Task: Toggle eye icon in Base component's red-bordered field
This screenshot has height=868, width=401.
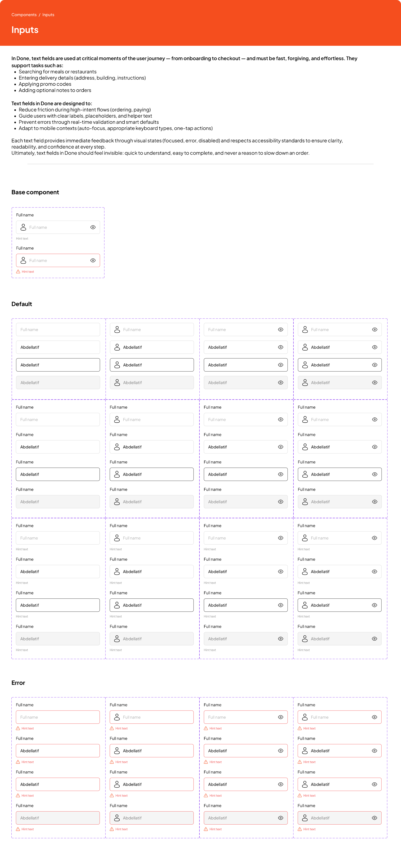Action: pyautogui.click(x=93, y=260)
